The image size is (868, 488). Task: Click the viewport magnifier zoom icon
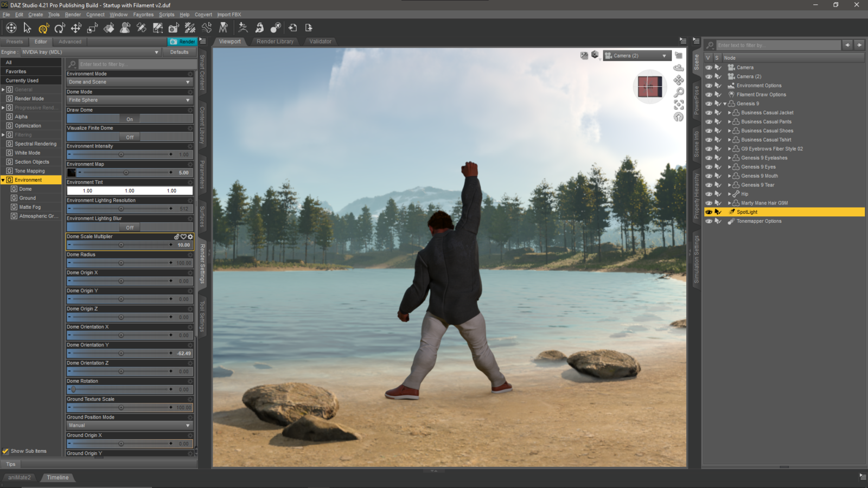pos(678,92)
